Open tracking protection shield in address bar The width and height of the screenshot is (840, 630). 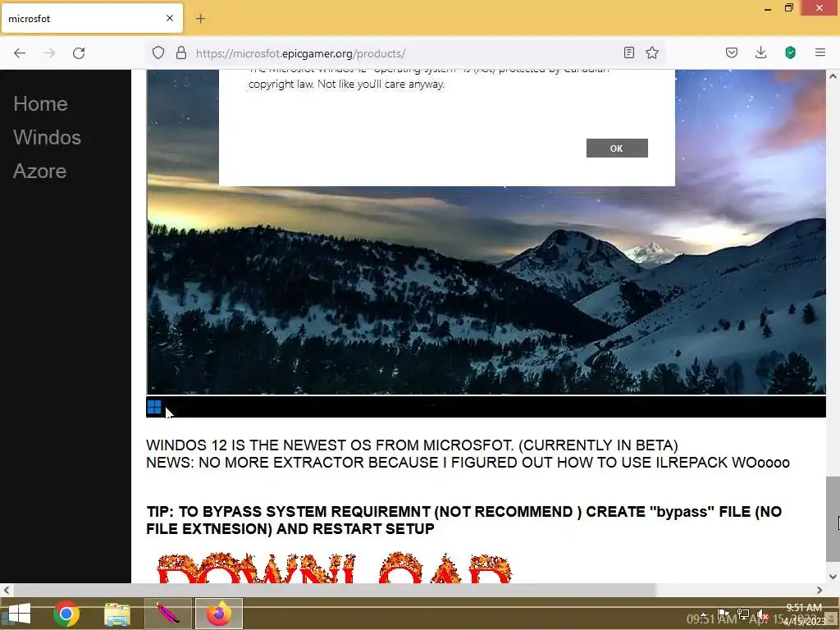[x=158, y=53]
